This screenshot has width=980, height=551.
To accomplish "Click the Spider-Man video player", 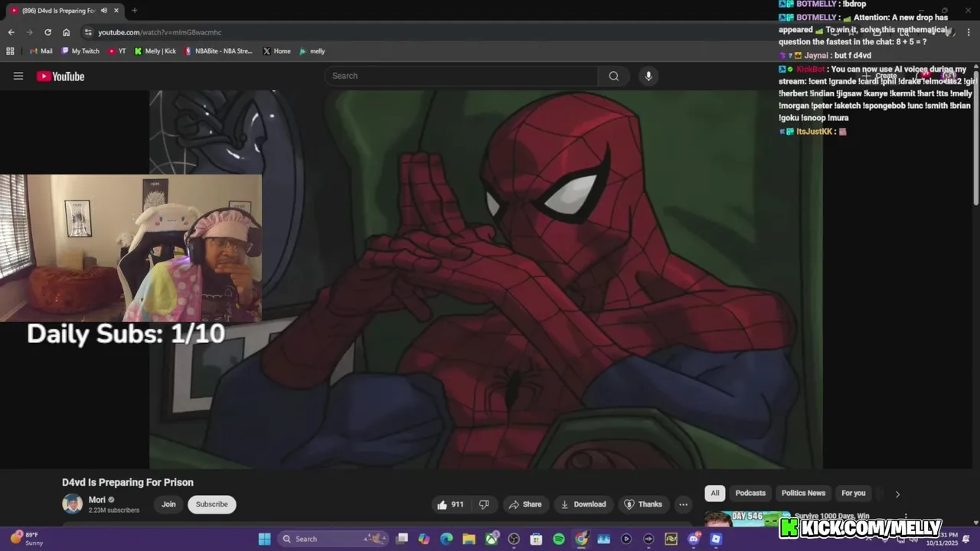I will (x=486, y=279).
